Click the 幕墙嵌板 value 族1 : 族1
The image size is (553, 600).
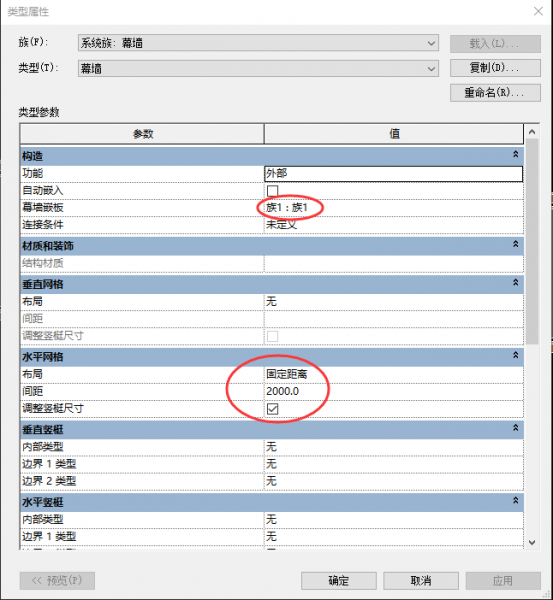[x=287, y=208]
